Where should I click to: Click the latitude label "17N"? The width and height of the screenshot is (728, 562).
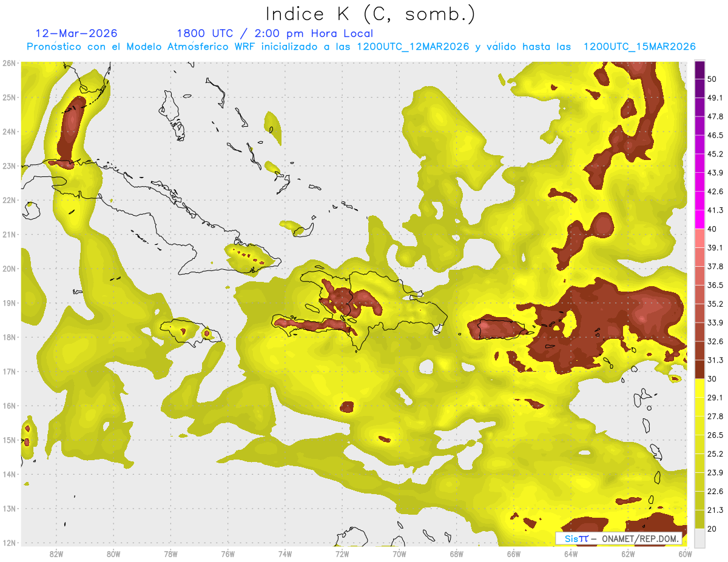[9, 372]
